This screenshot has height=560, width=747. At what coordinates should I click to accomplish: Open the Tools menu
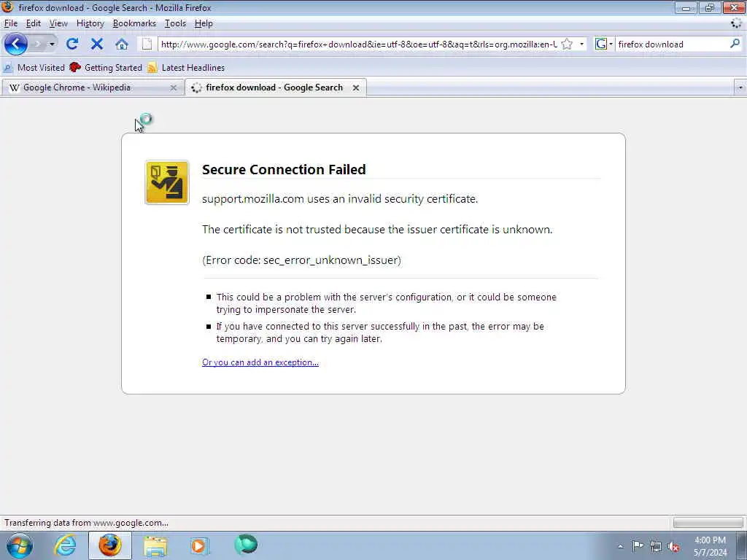pyautogui.click(x=175, y=23)
